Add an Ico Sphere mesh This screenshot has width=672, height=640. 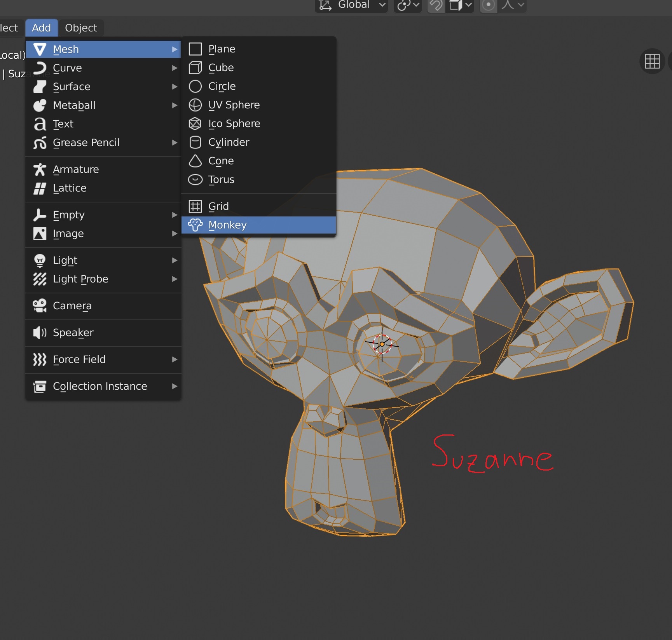258,124
